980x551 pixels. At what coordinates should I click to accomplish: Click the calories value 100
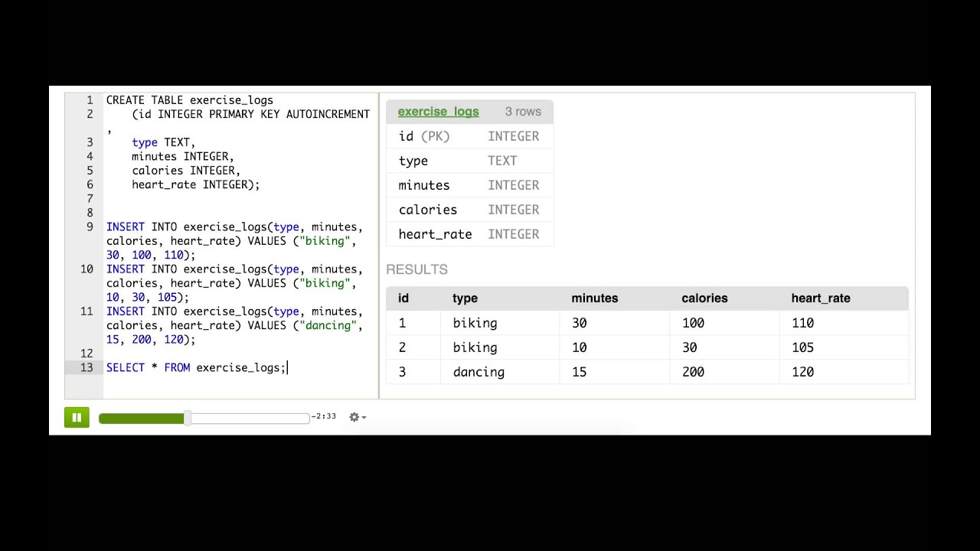[x=693, y=323]
